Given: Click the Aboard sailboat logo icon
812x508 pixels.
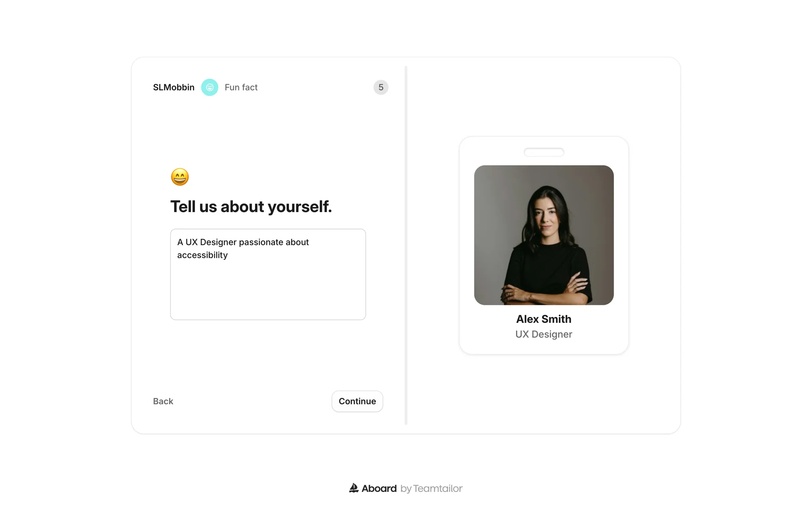Looking at the screenshot, I should 354,488.
